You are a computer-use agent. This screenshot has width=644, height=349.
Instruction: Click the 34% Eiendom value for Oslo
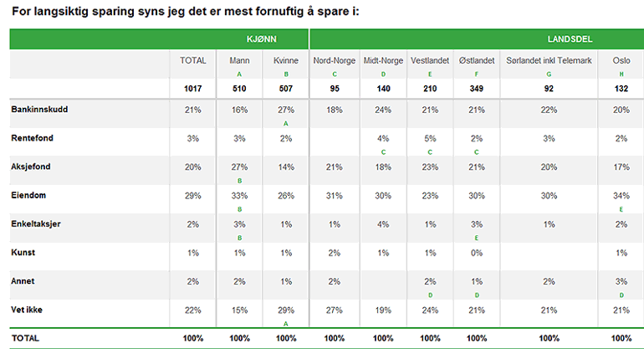pyautogui.click(x=621, y=196)
